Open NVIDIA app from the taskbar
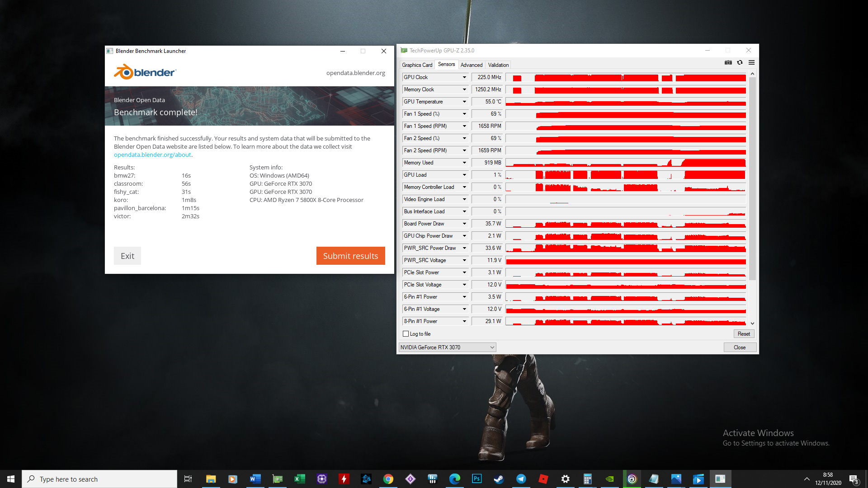868x488 pixels. (x=609, y=479)
